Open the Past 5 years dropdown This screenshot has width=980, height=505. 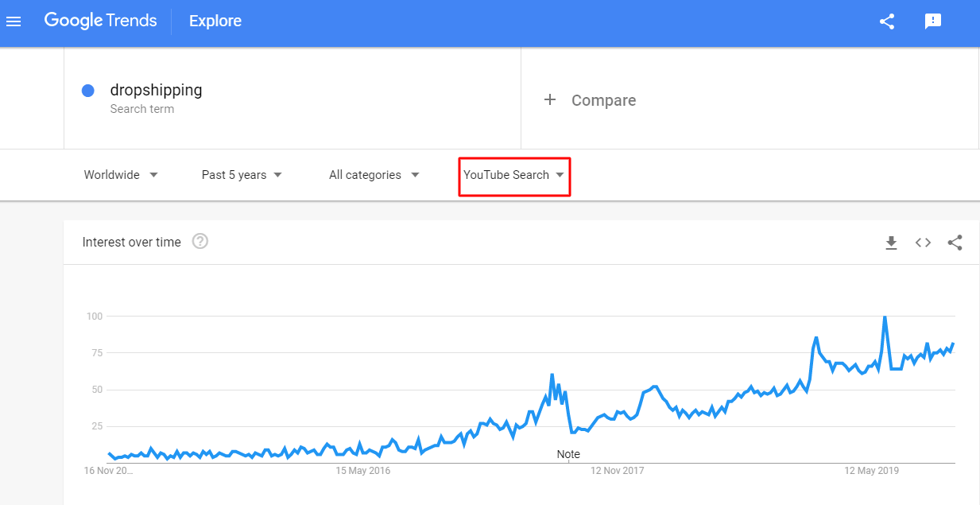point(242,175)
